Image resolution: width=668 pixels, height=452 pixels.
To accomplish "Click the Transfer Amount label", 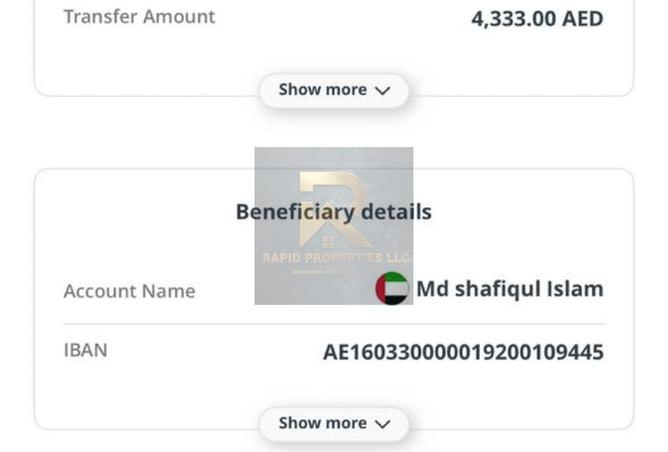I will point(138,17).
